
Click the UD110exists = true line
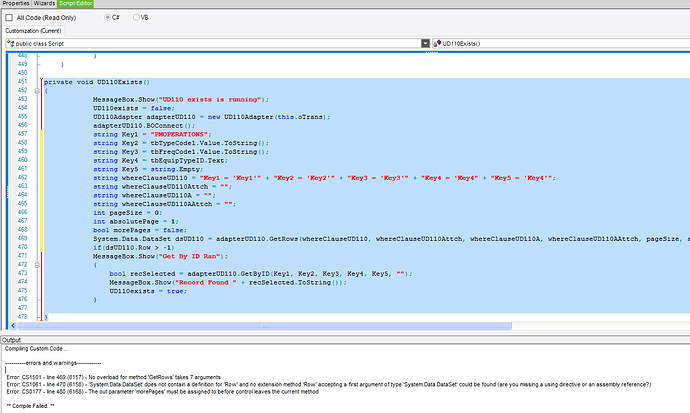click(x=148, y=291)
